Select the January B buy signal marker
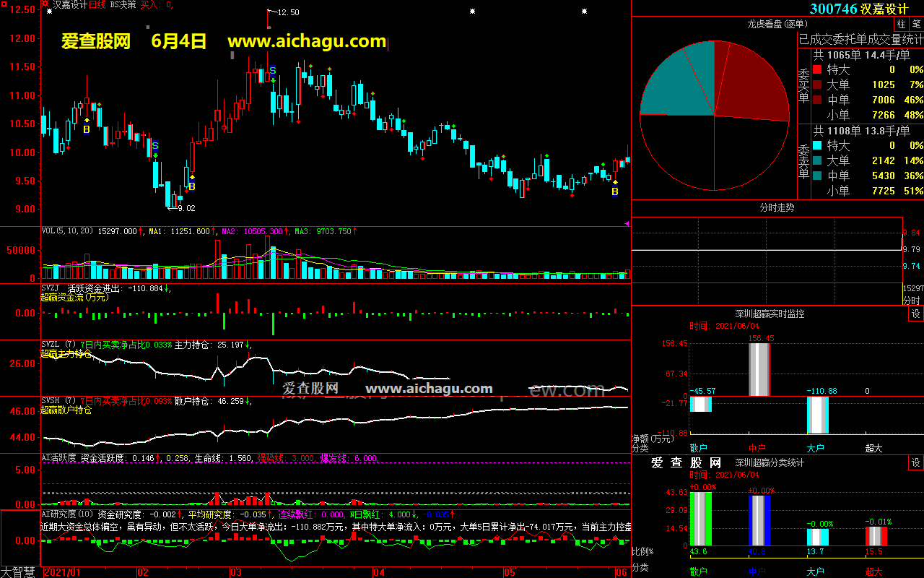The image size is (924, 578). click(x=87, y=130)
